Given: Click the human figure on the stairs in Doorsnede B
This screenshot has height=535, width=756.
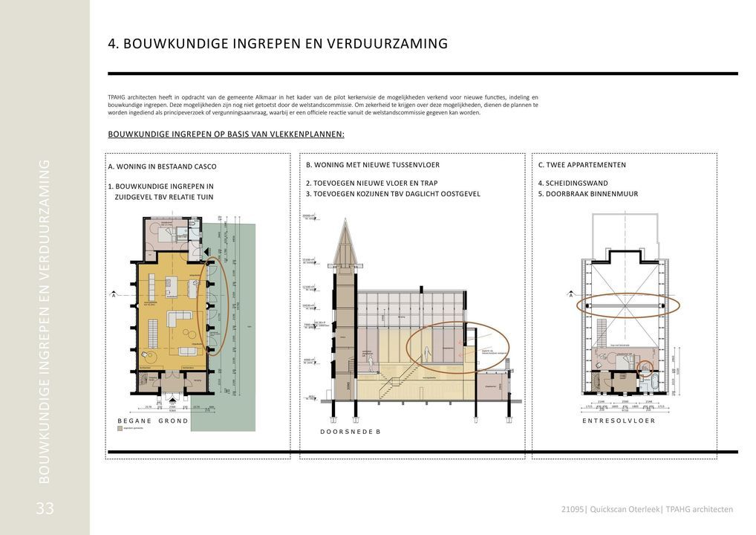Looking at the screenshot, I should (x=426, y=351).
